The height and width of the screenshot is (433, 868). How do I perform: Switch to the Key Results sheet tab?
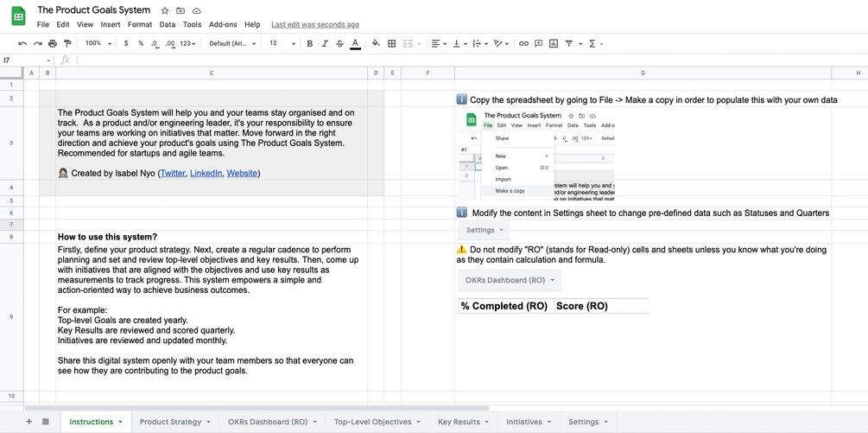coord(463,422)
